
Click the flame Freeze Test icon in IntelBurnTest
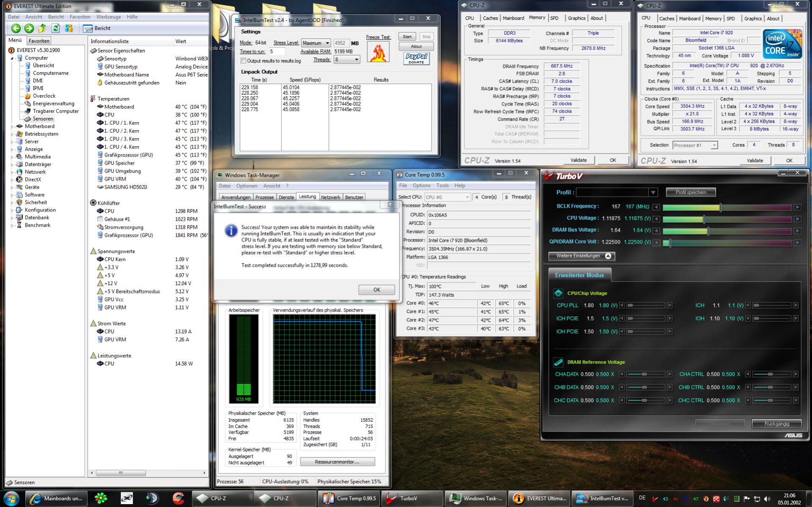coord(378,52)
